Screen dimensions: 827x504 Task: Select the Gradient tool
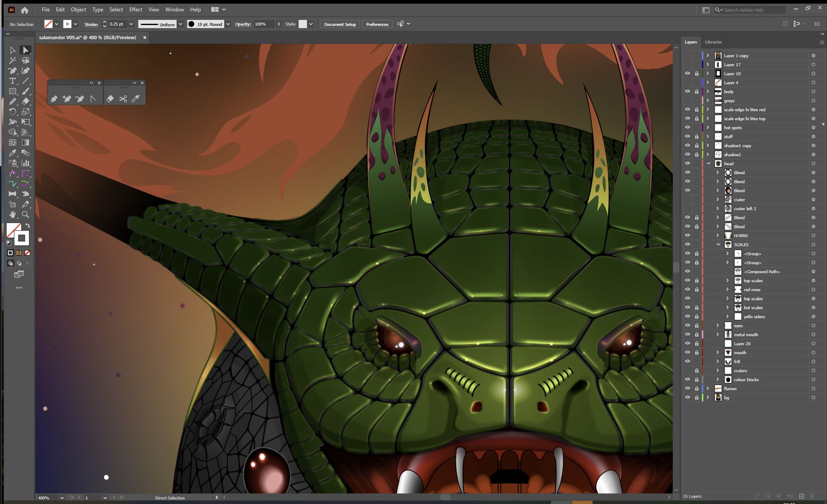pyautogui.click(x=26, y=143)
